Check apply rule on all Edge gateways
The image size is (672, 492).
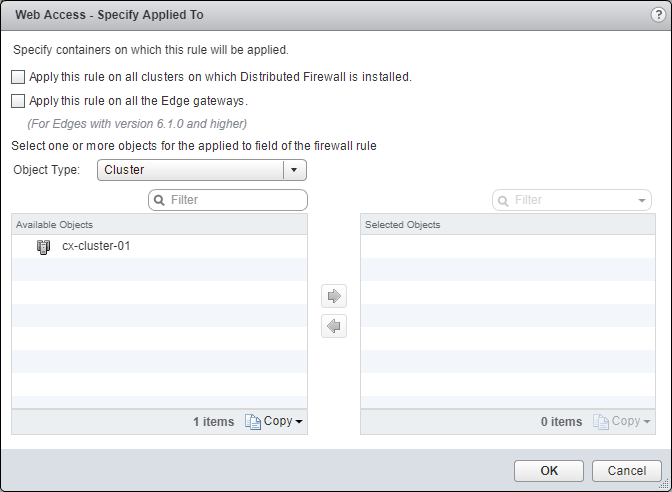[18, 100]
